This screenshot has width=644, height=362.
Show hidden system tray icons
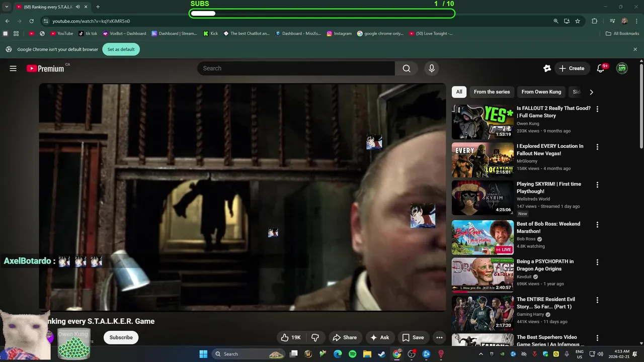pos(480,354)
